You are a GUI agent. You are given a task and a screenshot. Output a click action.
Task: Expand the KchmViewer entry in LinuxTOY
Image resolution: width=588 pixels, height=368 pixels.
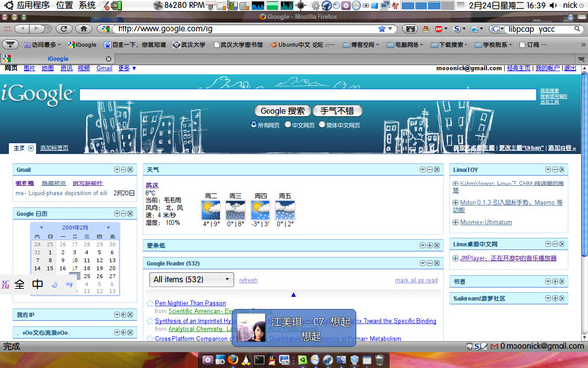(455, 184)
